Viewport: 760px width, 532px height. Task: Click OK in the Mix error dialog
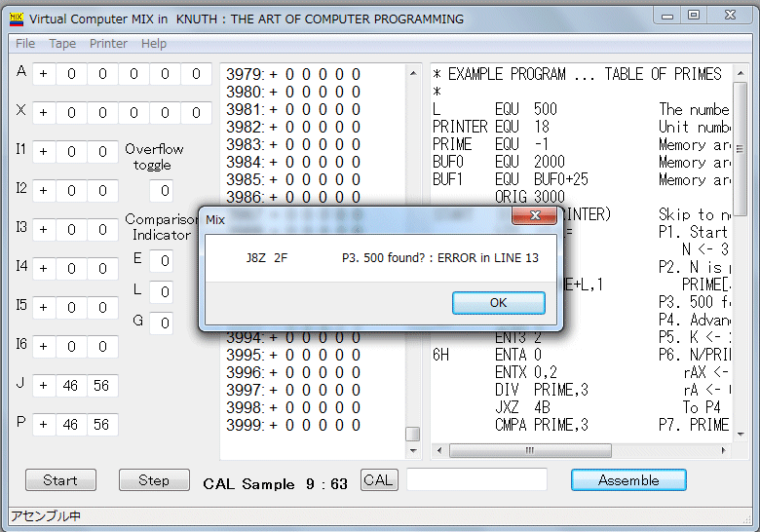(498, 303)
